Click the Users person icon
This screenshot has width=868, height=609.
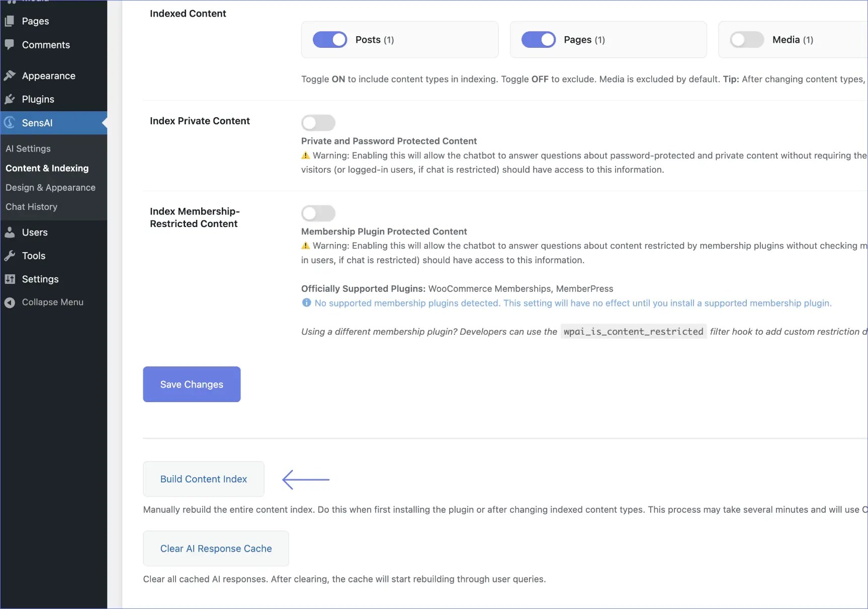pos(10,232)
